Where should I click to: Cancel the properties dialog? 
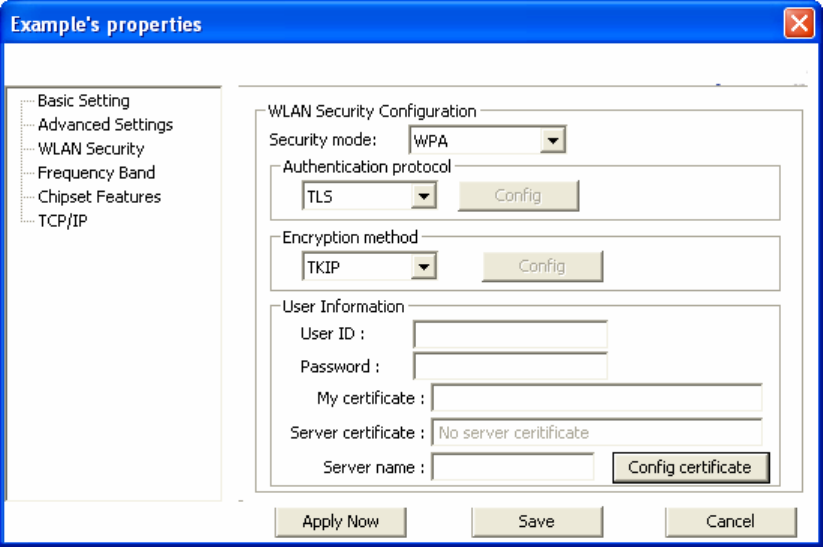point(731,521)
